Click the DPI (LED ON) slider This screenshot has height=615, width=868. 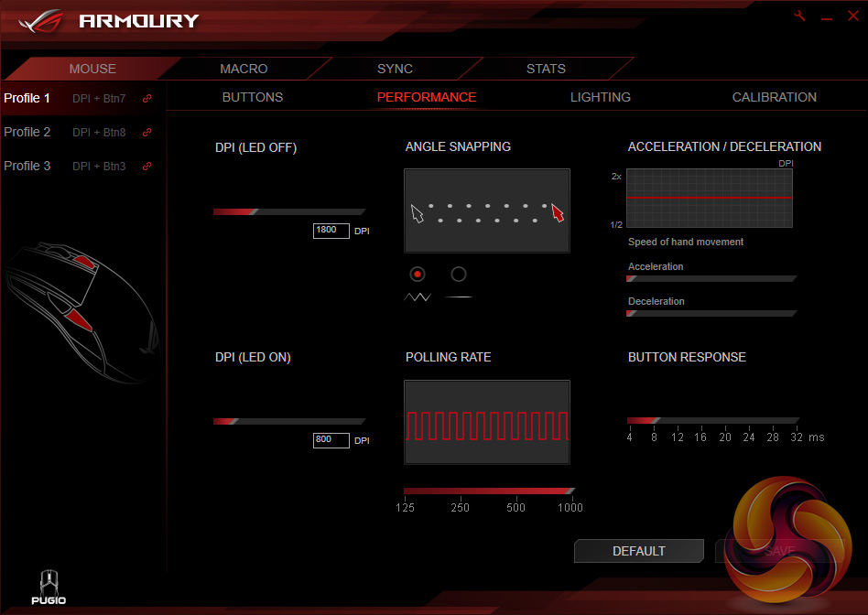coord(289,422)
